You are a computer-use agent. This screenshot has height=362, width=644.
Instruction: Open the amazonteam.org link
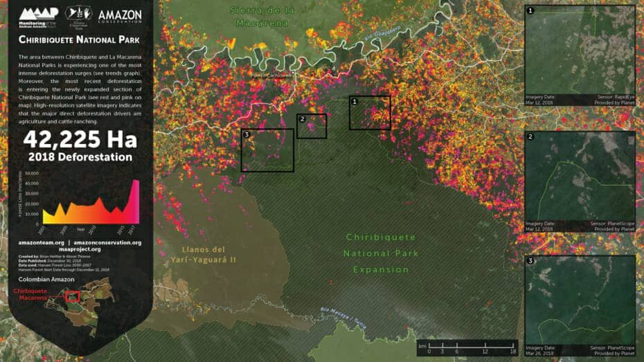tap(42, 243)
